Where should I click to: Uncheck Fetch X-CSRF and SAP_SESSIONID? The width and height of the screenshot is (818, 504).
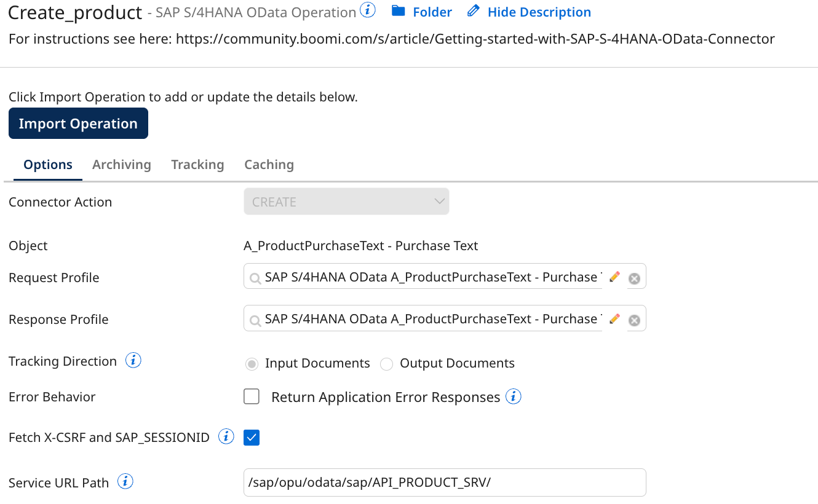(x=251, y=437)
